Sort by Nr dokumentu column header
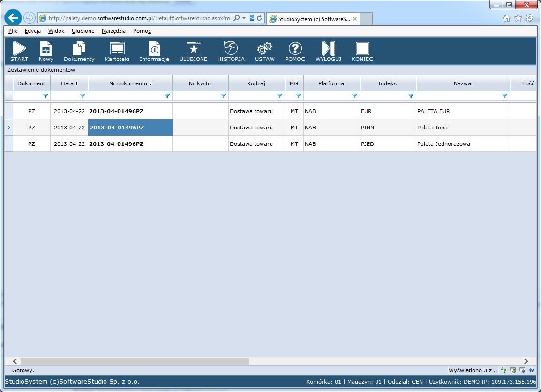541x392 pixels. tap(130, 83)
